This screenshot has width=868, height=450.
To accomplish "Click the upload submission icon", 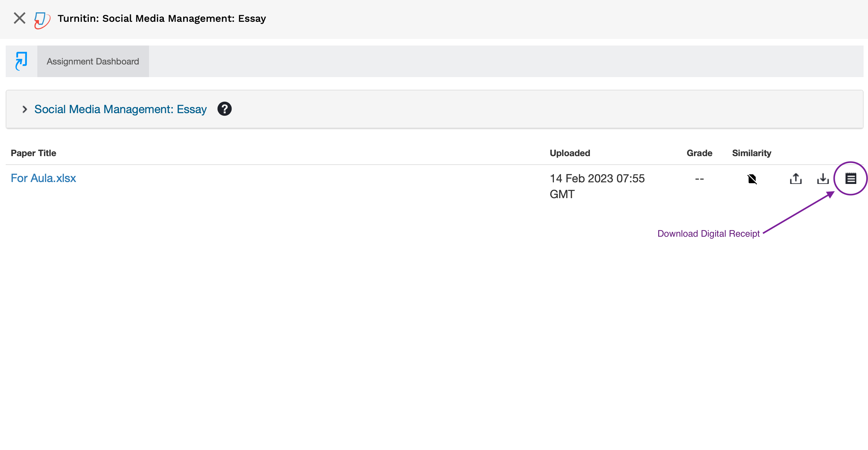I will [796, 178].
